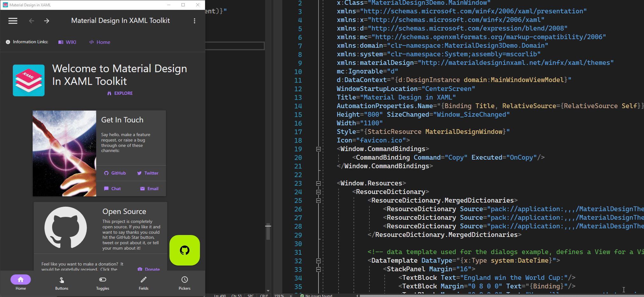
Task: Collapse ResourceDictionary region at line 24
Action: (318, 192)
